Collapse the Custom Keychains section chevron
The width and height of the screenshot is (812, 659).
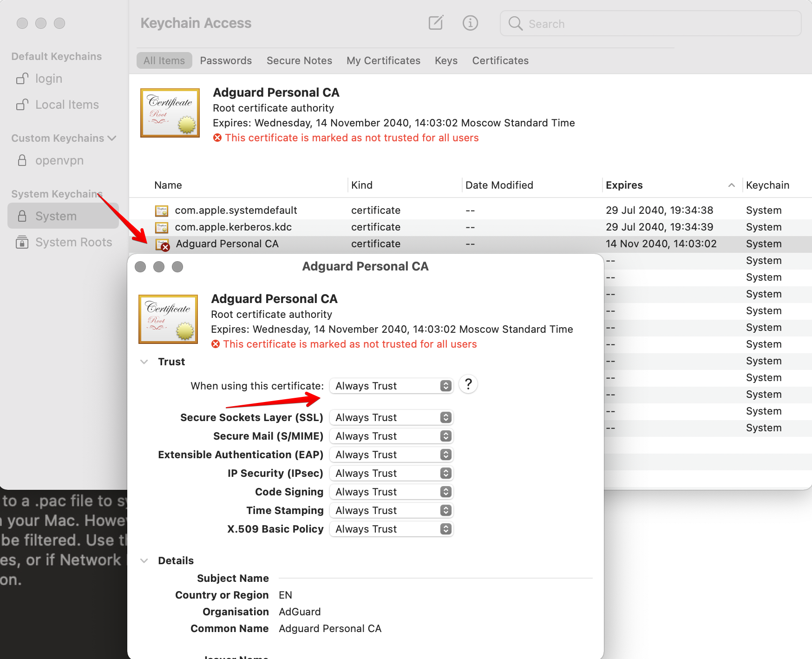111,138
